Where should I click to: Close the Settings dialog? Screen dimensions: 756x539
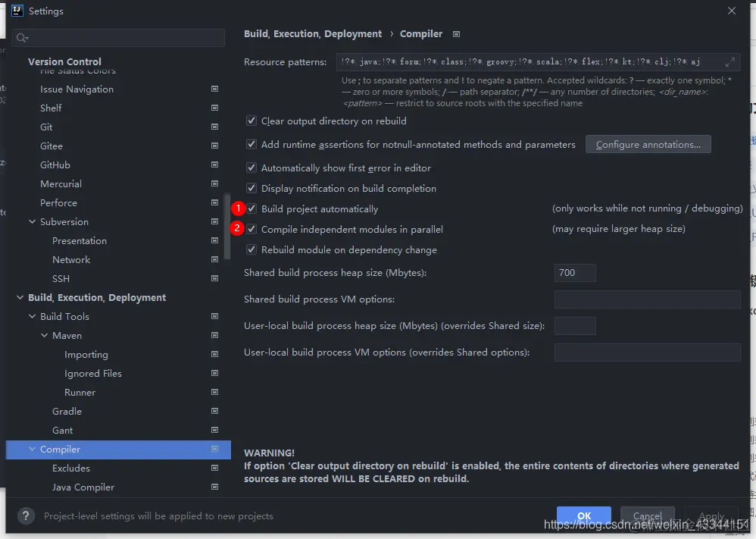(x=732, y=11)
